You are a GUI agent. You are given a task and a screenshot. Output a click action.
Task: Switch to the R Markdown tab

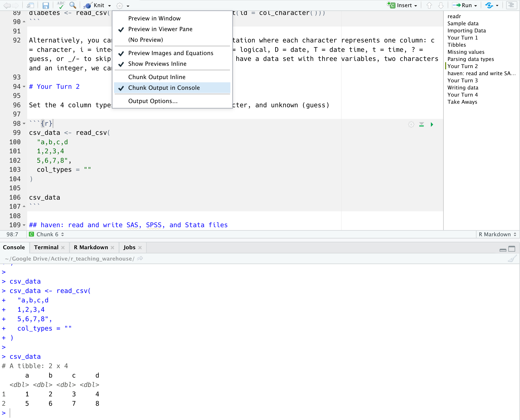91,247
